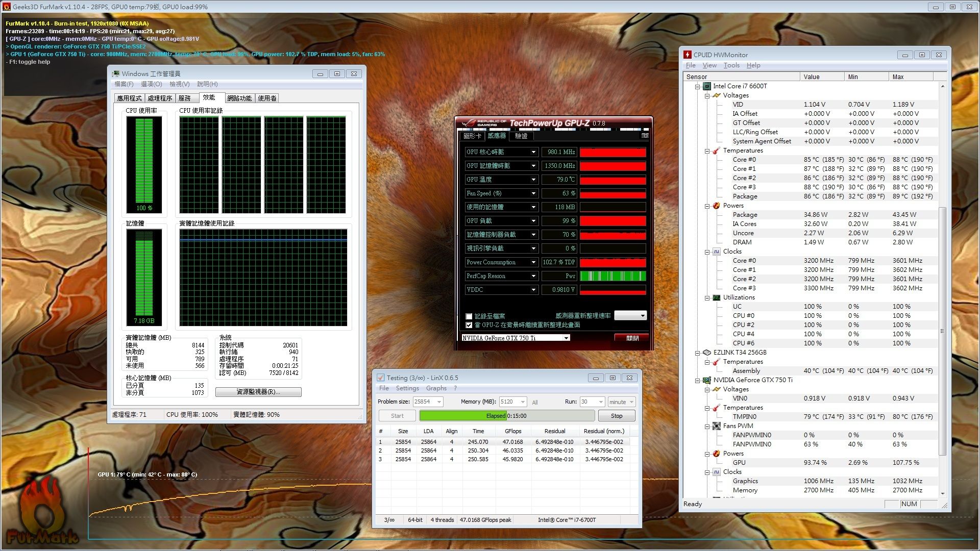The image size is (980, 551).
Task: Click EZLINK T34 256GB drive icon
Action: coord(707,353)
